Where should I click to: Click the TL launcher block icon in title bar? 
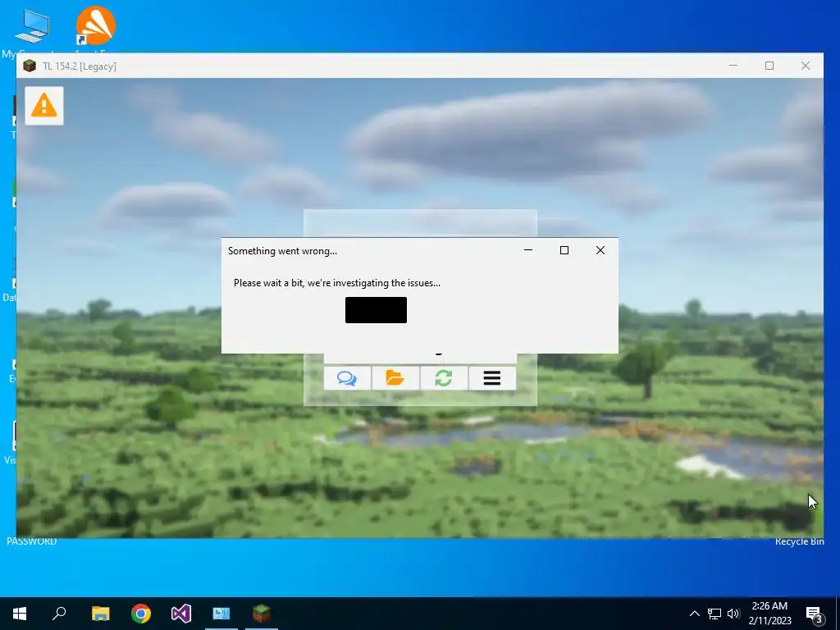tap(30, 66)
